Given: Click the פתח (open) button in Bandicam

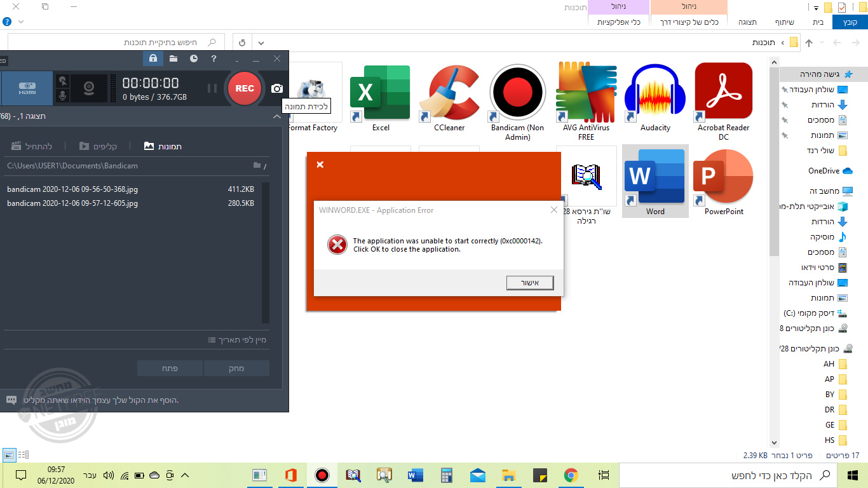Looking at the screenshot, I should 170,369.
